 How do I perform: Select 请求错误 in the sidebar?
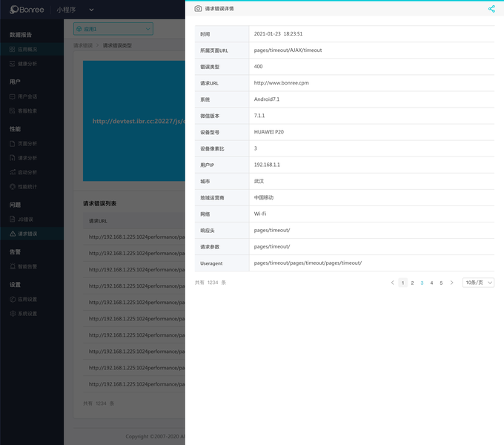pos(32,234)
